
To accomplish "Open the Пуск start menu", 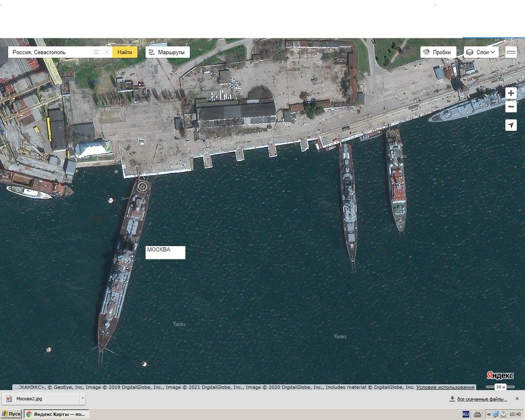I will pyautogui.click(x=11, y=414).
